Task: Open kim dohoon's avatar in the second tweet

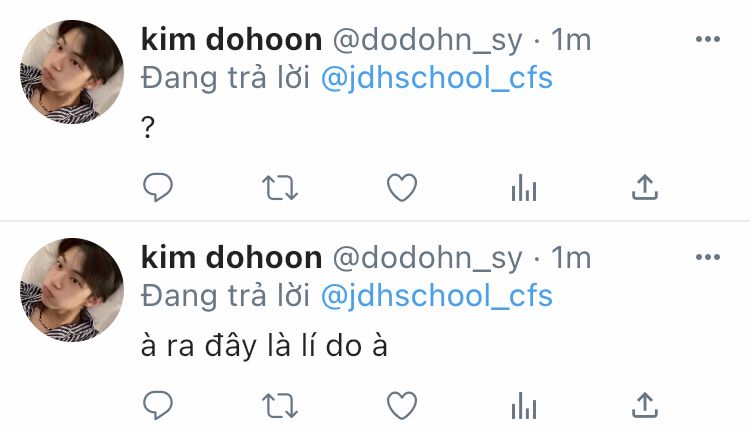Action: click(72, 290)
